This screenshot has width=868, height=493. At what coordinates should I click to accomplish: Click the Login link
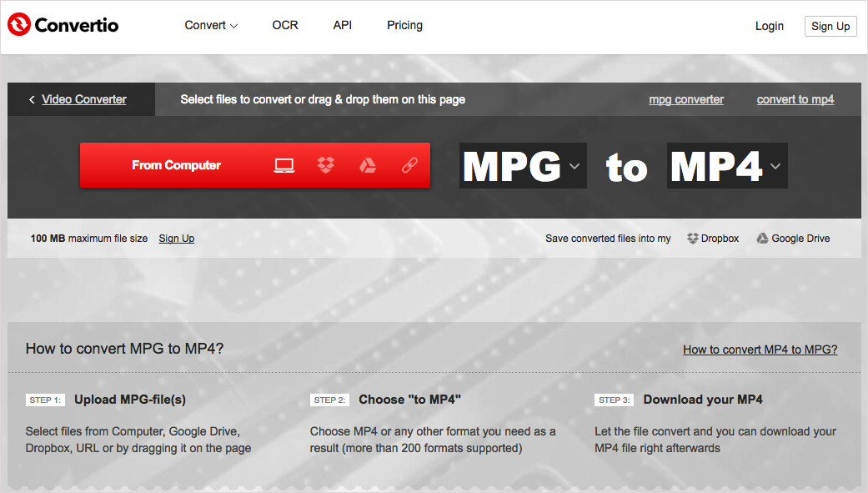pos(770,26)
